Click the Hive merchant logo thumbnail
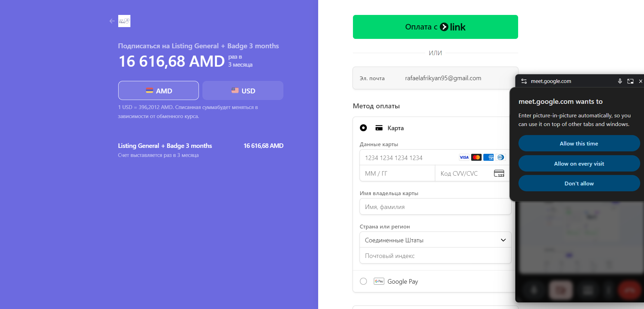Image resolution: width=644 pixels, height=309 pixels. [124, 21]
